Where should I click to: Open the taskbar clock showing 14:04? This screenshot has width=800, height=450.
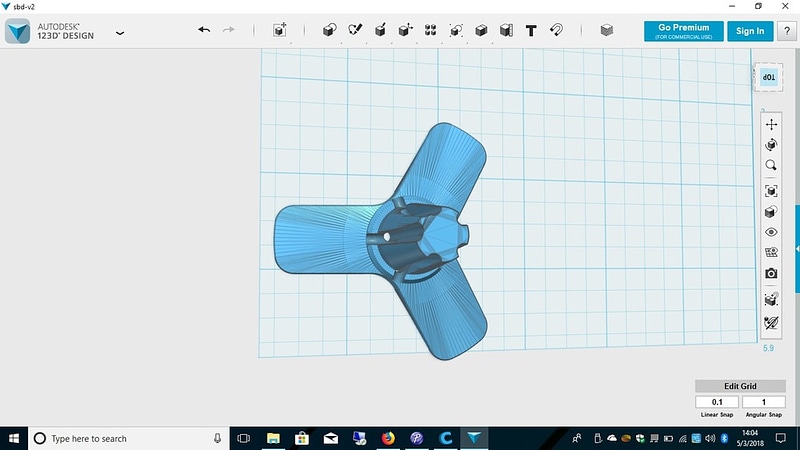tap(750, 438)
